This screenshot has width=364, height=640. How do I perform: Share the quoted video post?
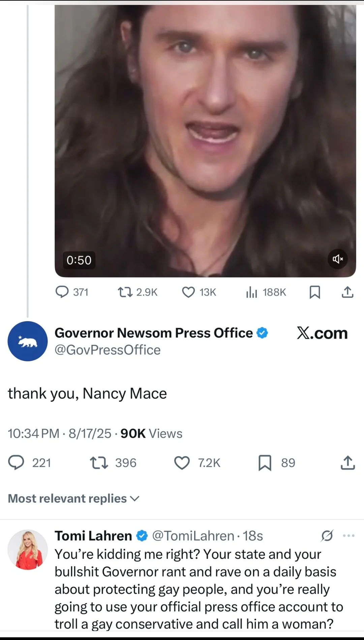(x=347, y=292)
